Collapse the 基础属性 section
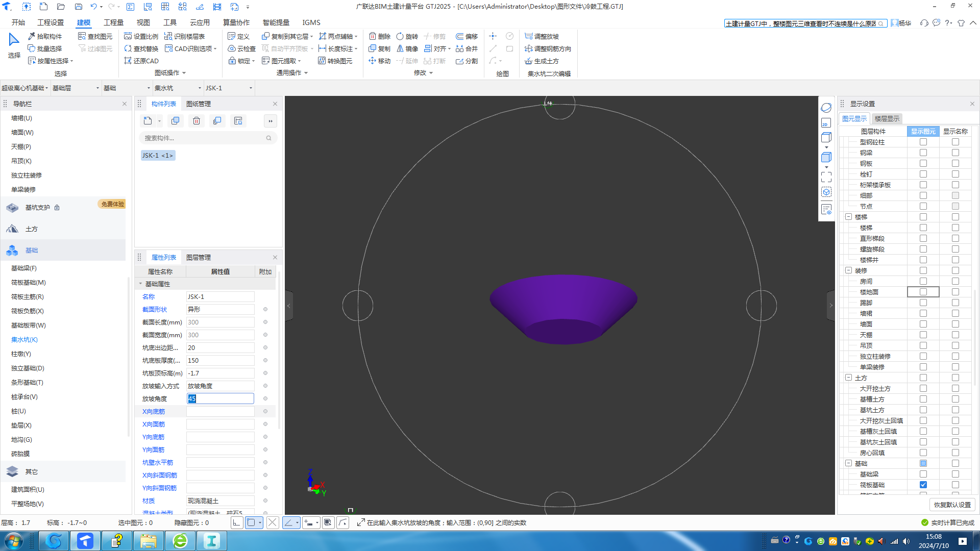This screenshot has width=980, height=551. click(x=141, y=284)
